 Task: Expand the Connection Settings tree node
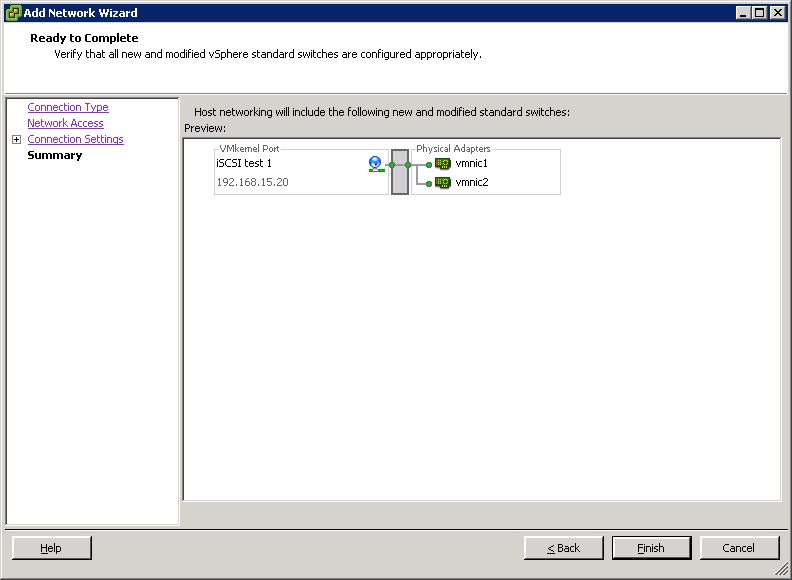coord(16,140)
